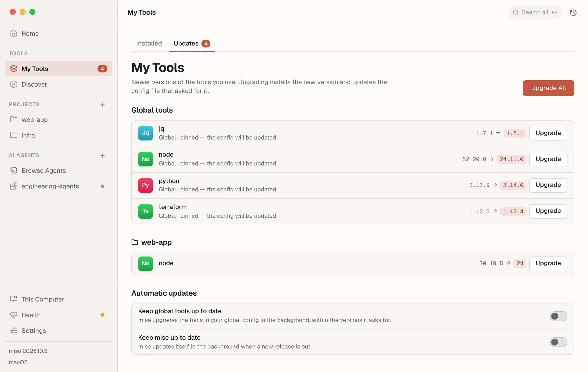588x372 pixels.
Task: Focus the Search all field
Action: pyautogui.click(x=535, y=12)
